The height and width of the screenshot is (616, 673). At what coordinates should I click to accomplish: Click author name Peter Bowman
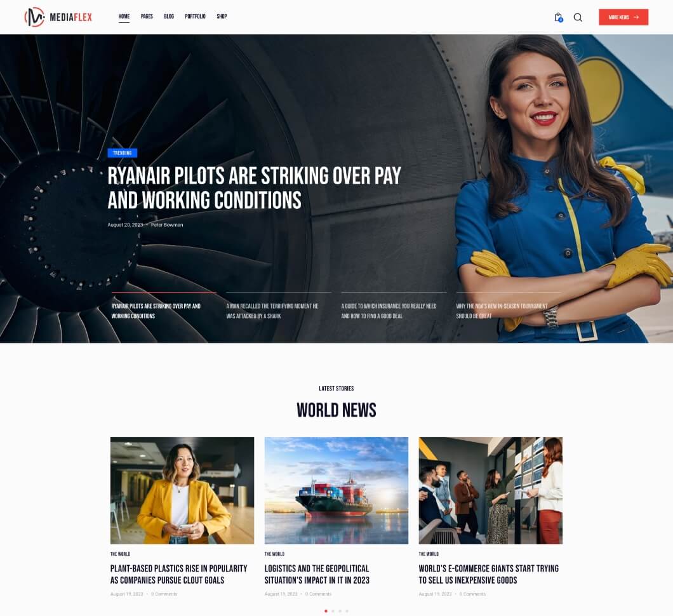pos(167,225)
